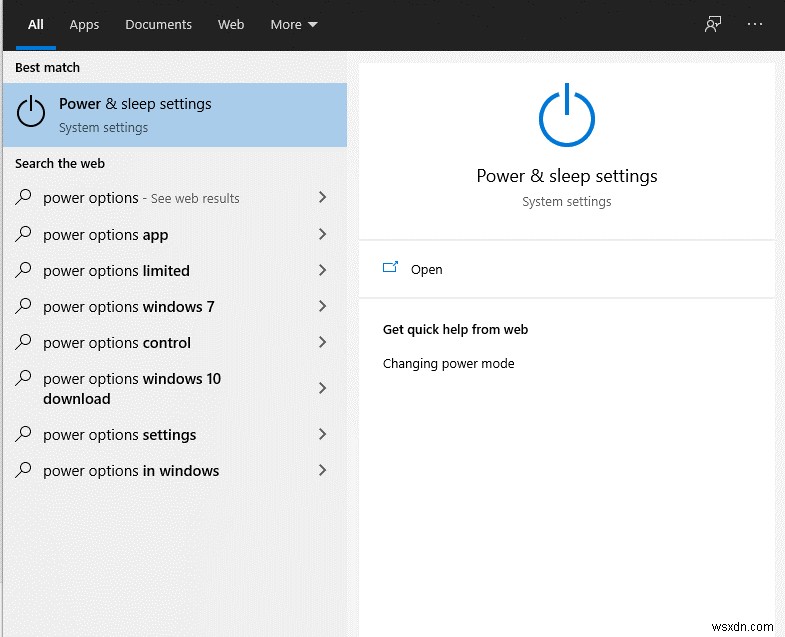The width and height of the screenshot is (785, 637).
Task: Select 'power options control' suggestion
Action: (117, 343)
